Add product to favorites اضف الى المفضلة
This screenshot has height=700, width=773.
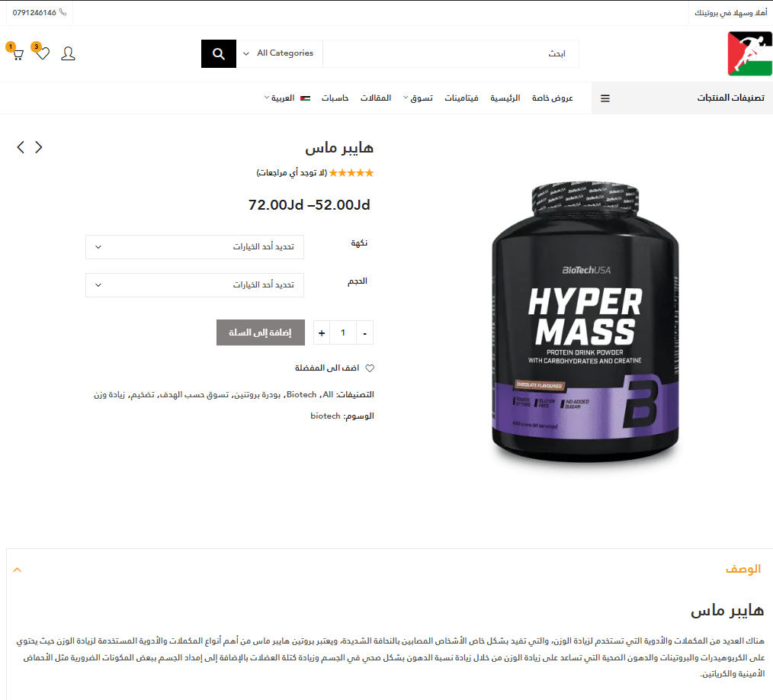coord(335,368)
